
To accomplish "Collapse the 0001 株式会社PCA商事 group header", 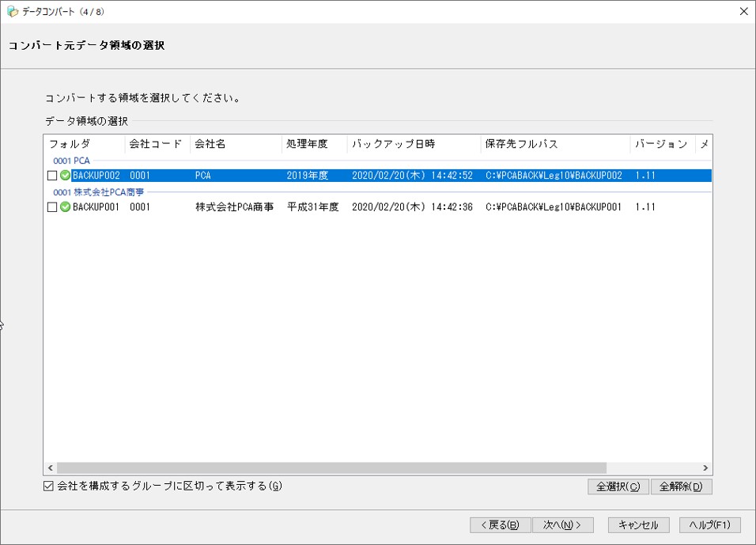I will click(98, 192).
